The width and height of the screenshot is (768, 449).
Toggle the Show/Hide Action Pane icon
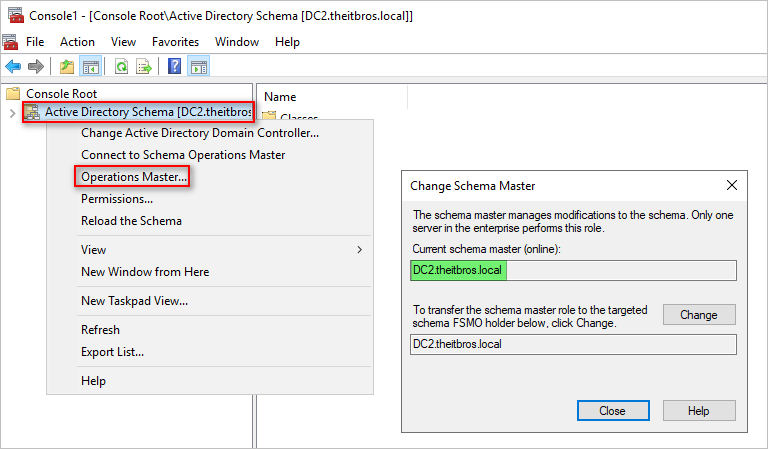click(x=199, y=66)
